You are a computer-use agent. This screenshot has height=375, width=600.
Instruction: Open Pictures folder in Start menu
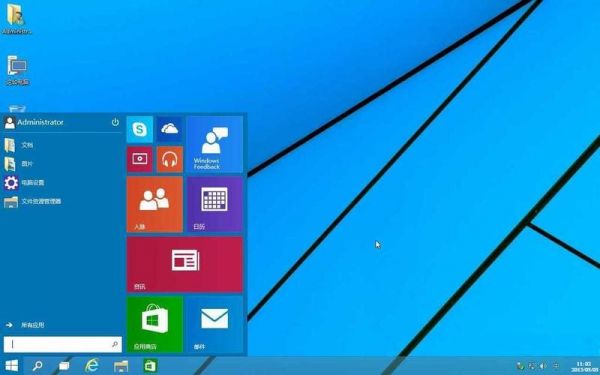[x=19, y=164]
